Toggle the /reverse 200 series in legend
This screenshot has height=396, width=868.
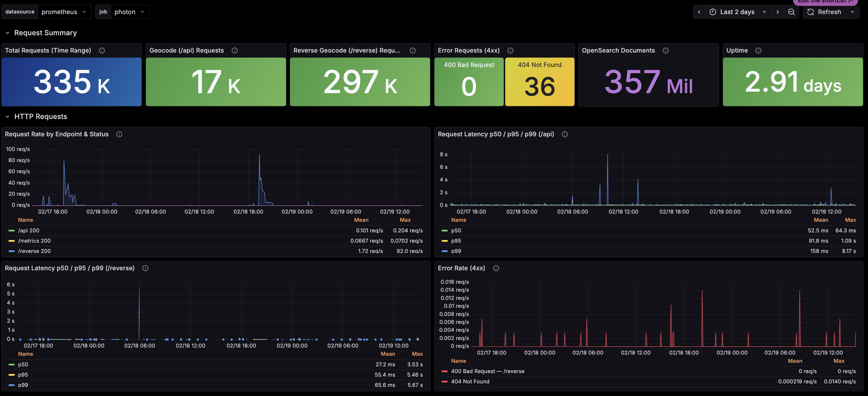click(34, 251)
